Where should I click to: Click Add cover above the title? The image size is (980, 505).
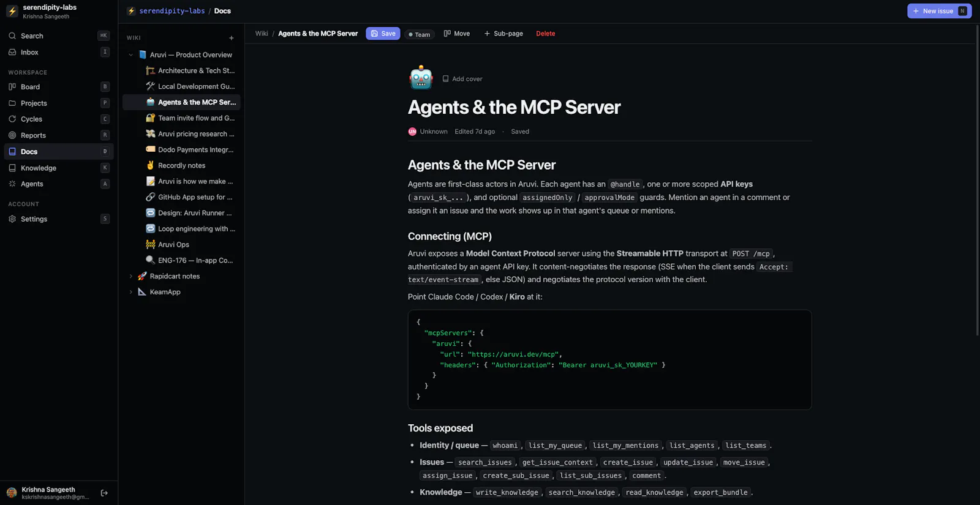(x=462, y=79)
